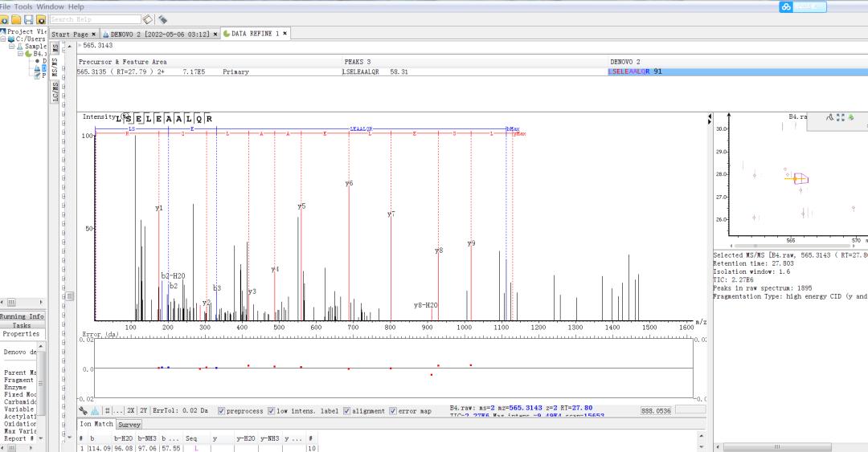Click the 2Y zoom button
The image size is (868, 452).
[x=143, y=410]
